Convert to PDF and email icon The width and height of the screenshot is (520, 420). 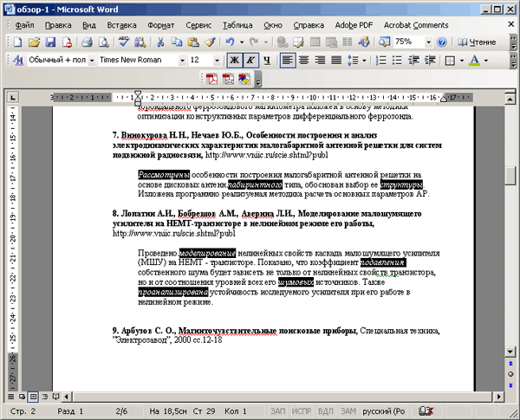[228, 79]
